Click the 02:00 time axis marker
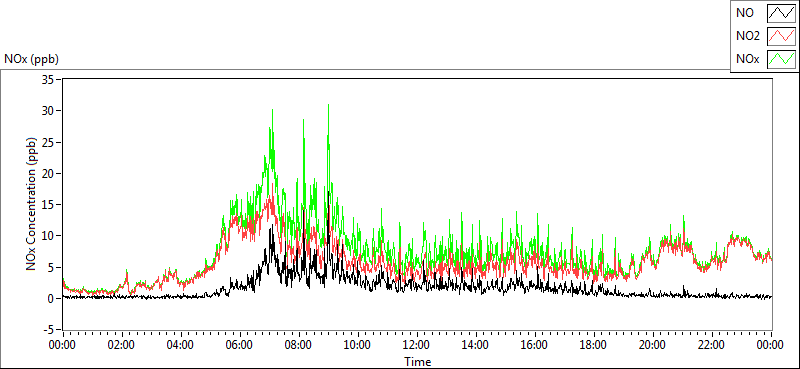 coord(121,346)
